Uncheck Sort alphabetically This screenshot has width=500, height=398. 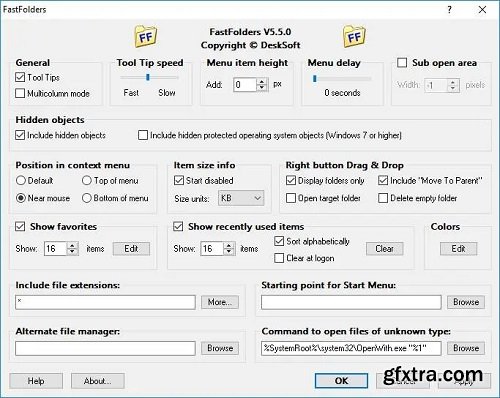click(279, 241)
